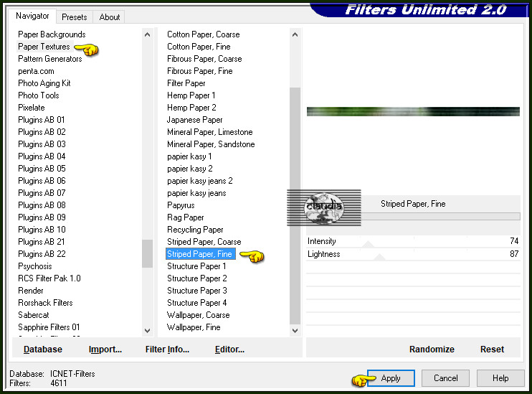
Task: Adjust the Lightness slider
Action: point(379,257)
